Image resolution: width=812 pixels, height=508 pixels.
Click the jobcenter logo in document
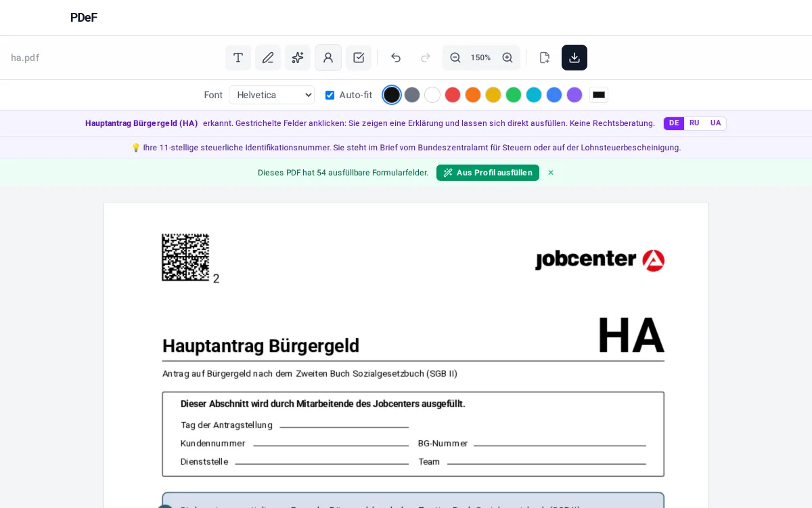(600, 260)
